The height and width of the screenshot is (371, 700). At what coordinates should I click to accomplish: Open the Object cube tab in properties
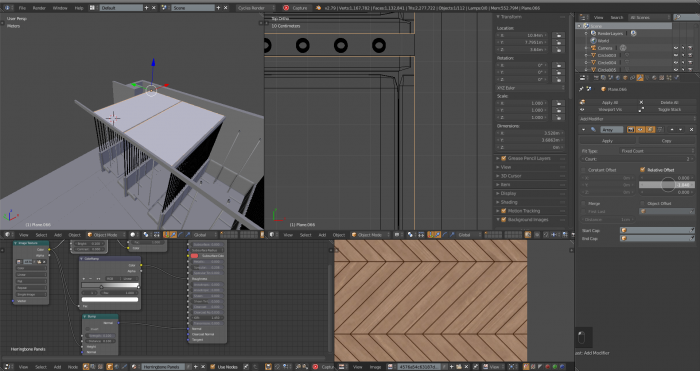click(x=625, y=78)
